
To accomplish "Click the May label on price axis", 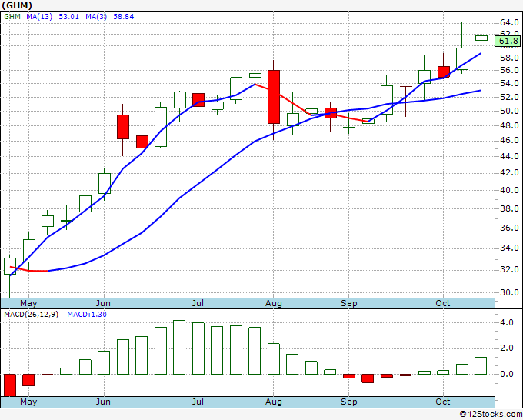I will point(28,303).
